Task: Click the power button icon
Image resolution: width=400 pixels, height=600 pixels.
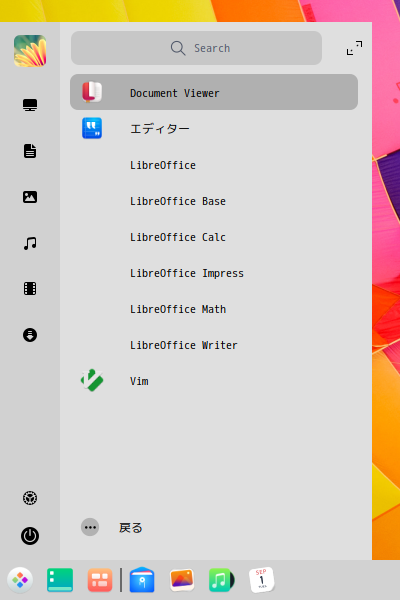Action: click(x=30, y=536)
